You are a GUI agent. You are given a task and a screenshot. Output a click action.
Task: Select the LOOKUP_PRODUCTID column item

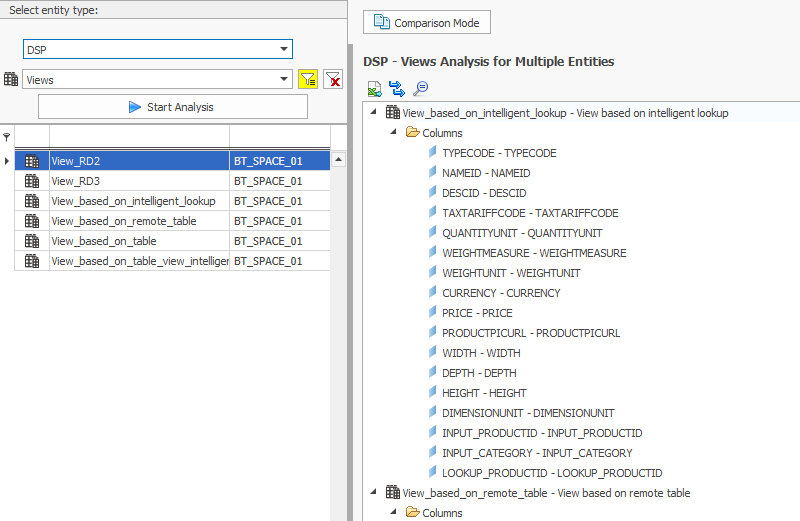(552, 473)
